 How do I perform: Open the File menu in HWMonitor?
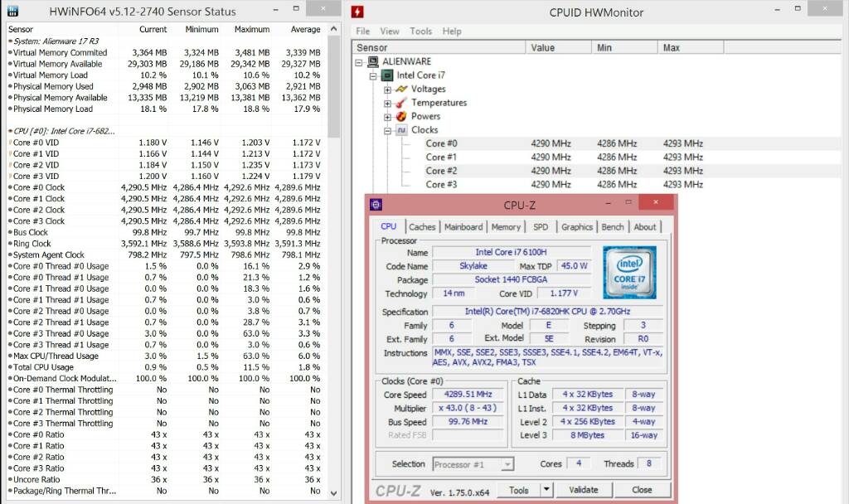(363, 31)
